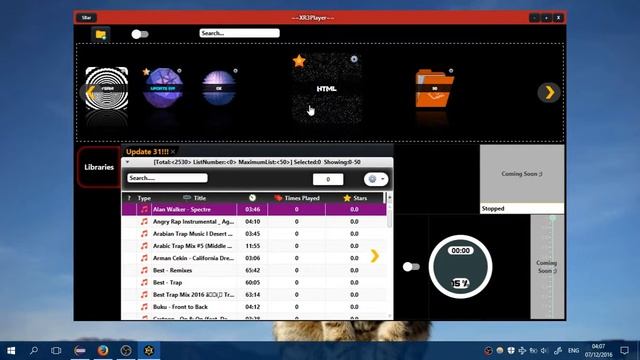The width and height of the screenshot is (640, 360).
Task: Focus the top library Search field
Action: pos(240,33)
